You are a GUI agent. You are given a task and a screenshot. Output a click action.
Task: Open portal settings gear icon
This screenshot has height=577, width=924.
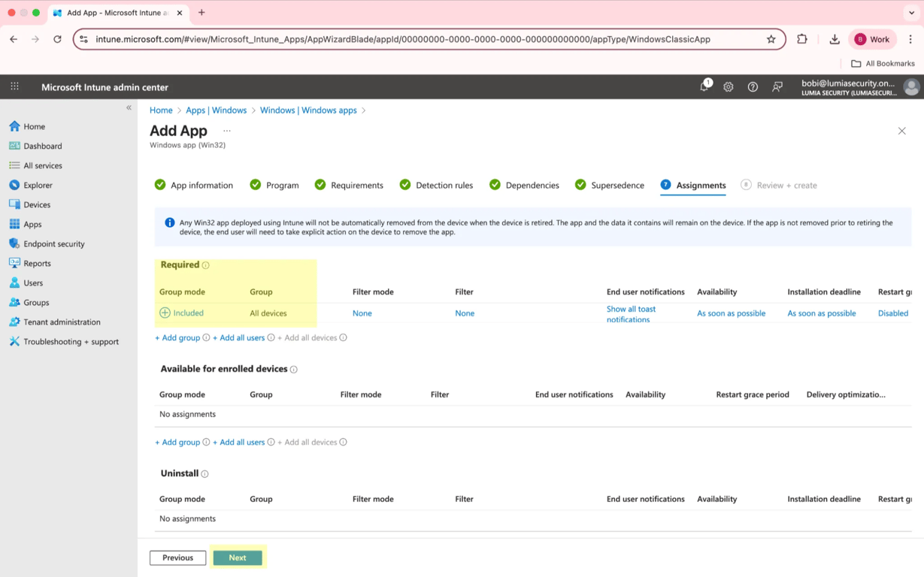[729, 87]
